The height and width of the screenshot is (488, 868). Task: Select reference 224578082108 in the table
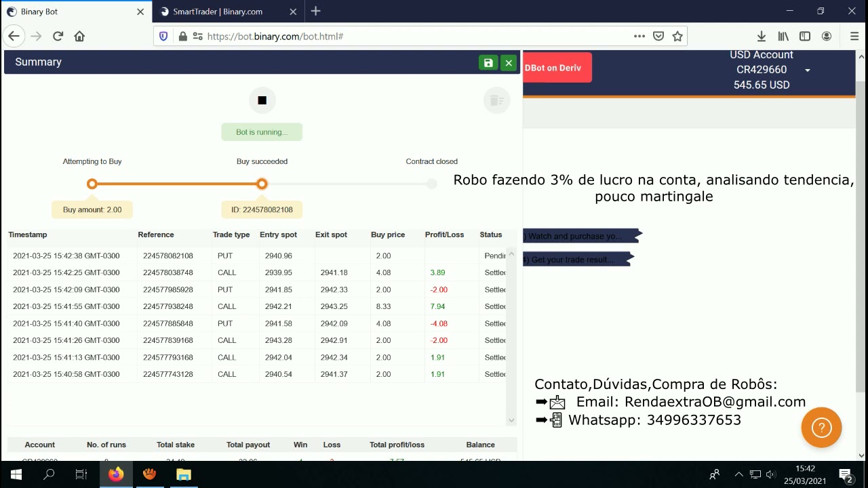[168, 256]
